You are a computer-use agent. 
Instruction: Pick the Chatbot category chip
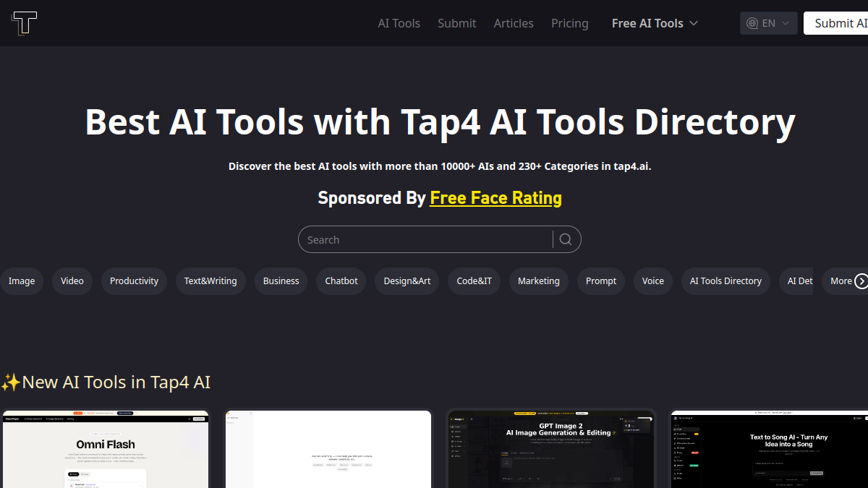341,281
